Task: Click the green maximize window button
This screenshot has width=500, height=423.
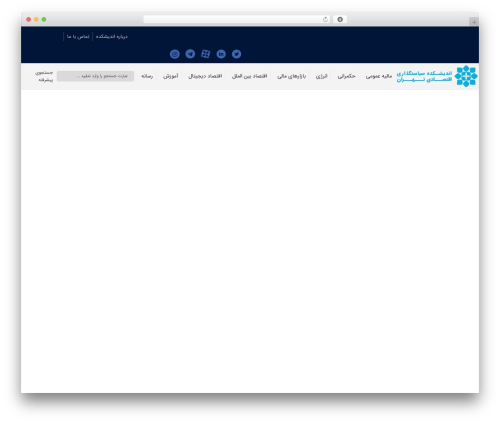Action: pyautogui.click(x=44, y=19)
